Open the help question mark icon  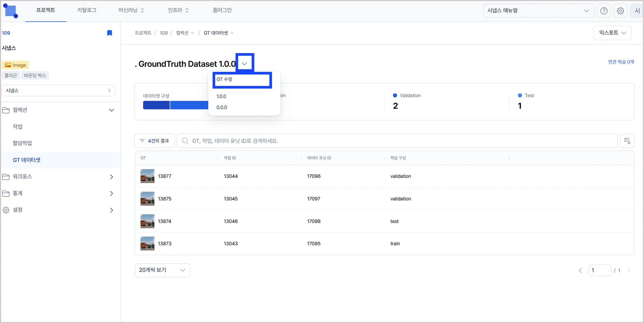click(604, 11)
